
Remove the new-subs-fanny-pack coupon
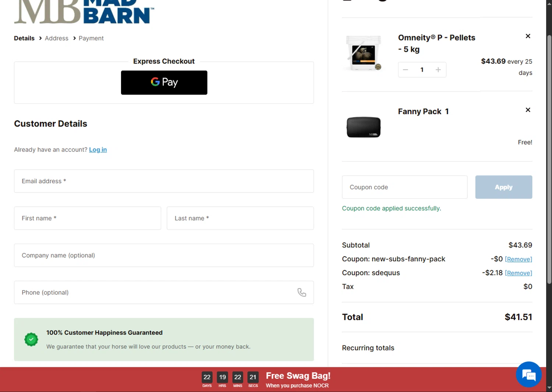[x=519, y=259]
